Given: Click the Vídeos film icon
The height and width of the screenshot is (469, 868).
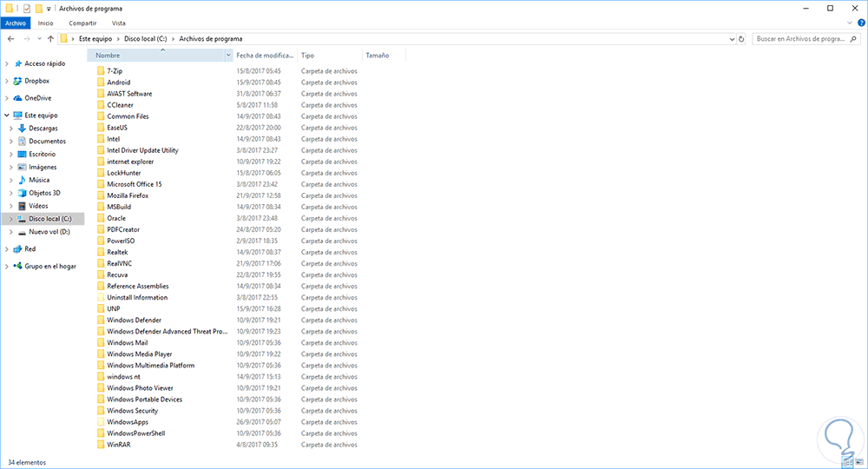Looking at the screenshot, I should click(x=23, y=206).
